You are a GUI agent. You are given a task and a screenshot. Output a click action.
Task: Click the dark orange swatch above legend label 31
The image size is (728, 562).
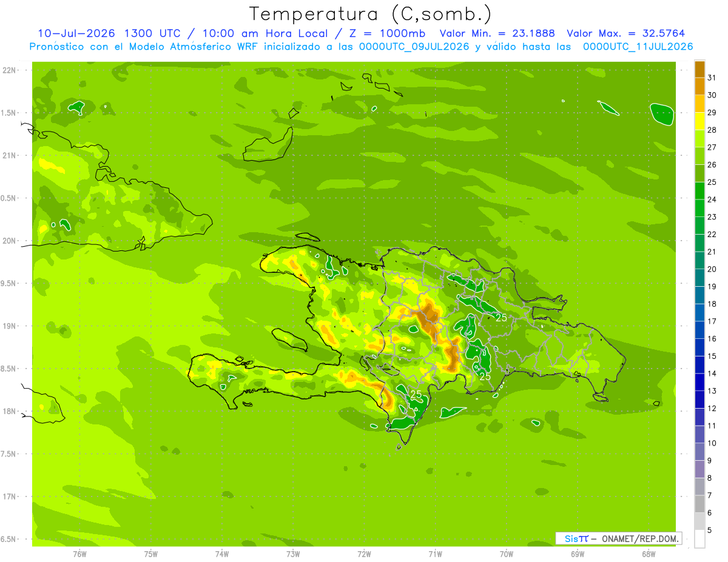click(699, 69)
